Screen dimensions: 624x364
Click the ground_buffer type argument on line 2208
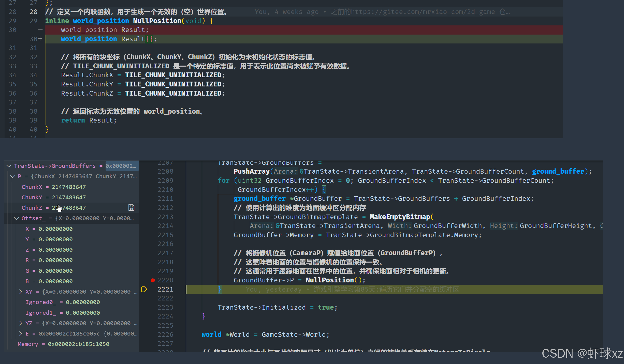coord(558,172)
